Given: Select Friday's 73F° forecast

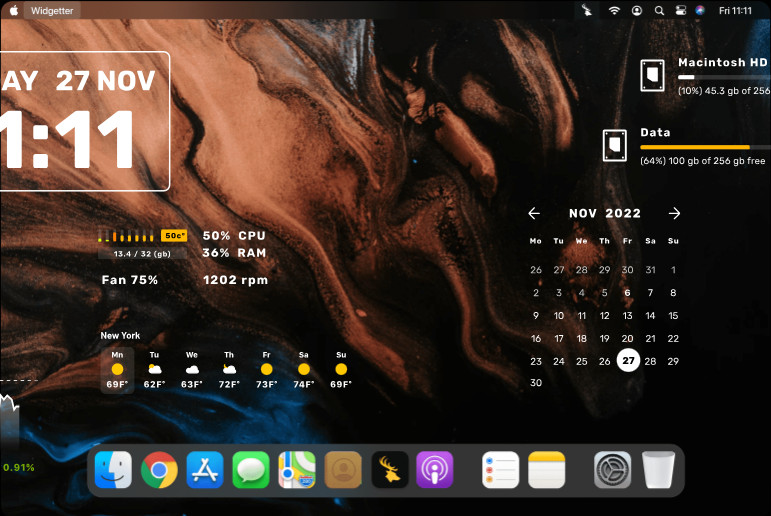Looking at the screenshot, I should (x=267, y=370).
